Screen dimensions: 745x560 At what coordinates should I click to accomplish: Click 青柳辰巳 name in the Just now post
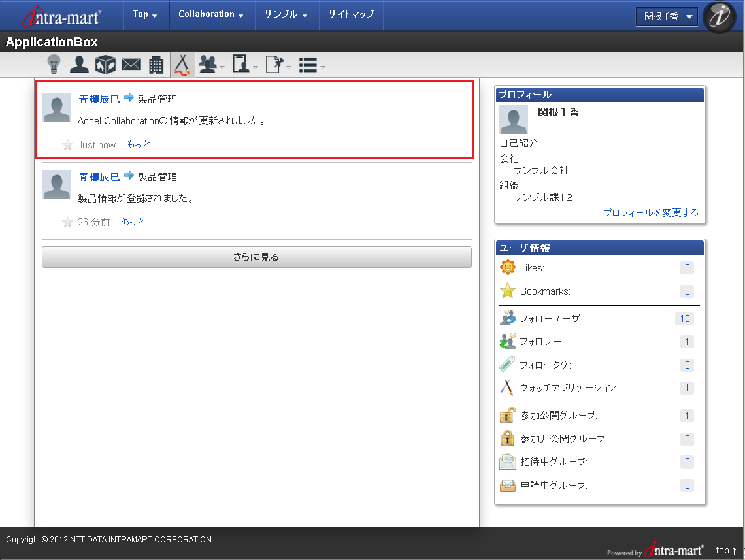point(99,99)
